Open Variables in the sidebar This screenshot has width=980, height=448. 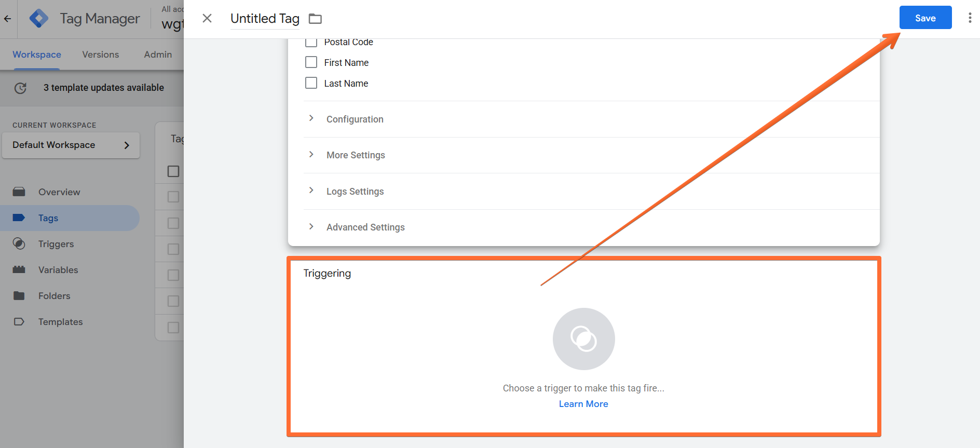point(58,270)
